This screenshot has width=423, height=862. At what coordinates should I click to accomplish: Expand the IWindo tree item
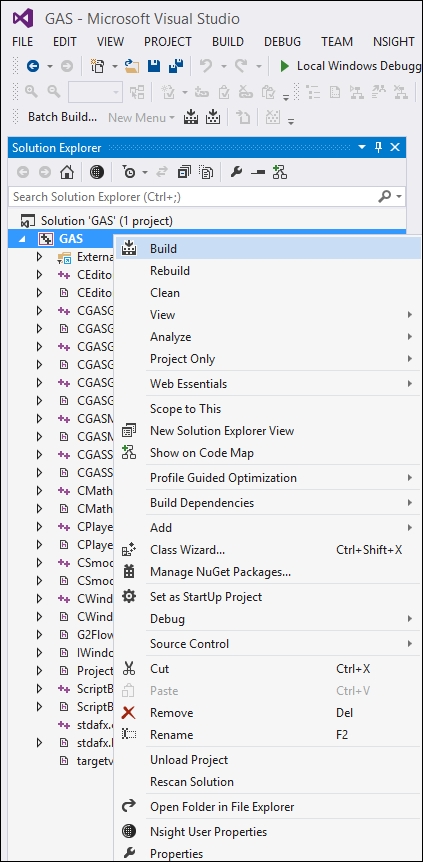coord(39,653)
